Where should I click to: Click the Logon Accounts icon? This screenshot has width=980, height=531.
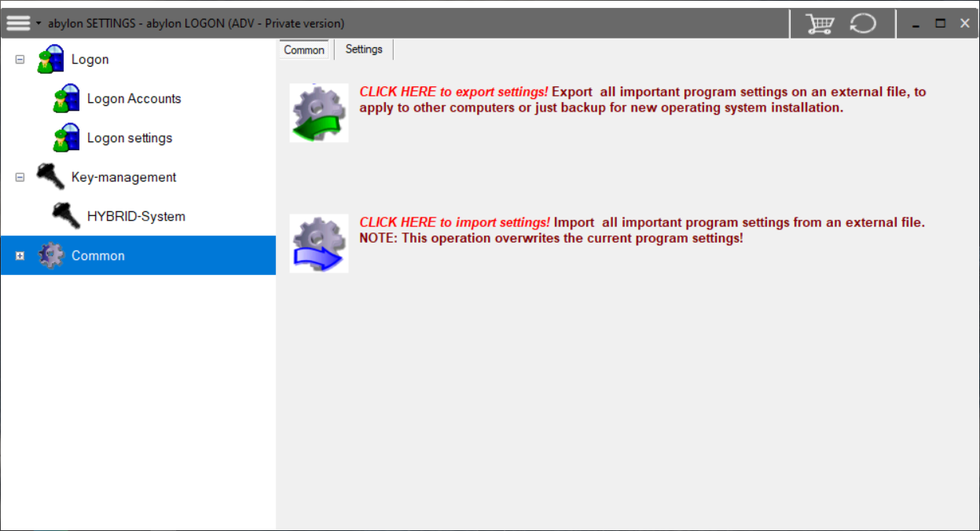67,99
